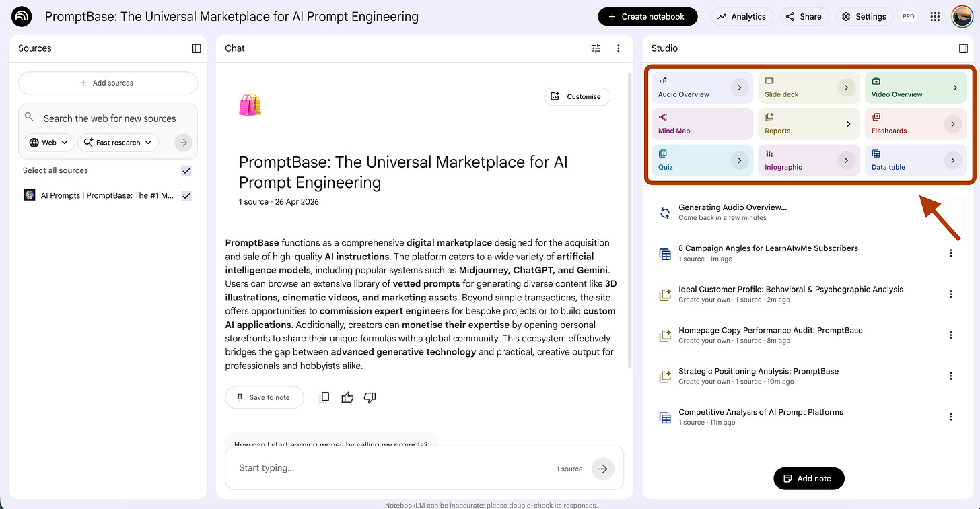Open options for Homepage Copy Audit note
The height and width of the screenshot is (509, 980).
(951, 335)
